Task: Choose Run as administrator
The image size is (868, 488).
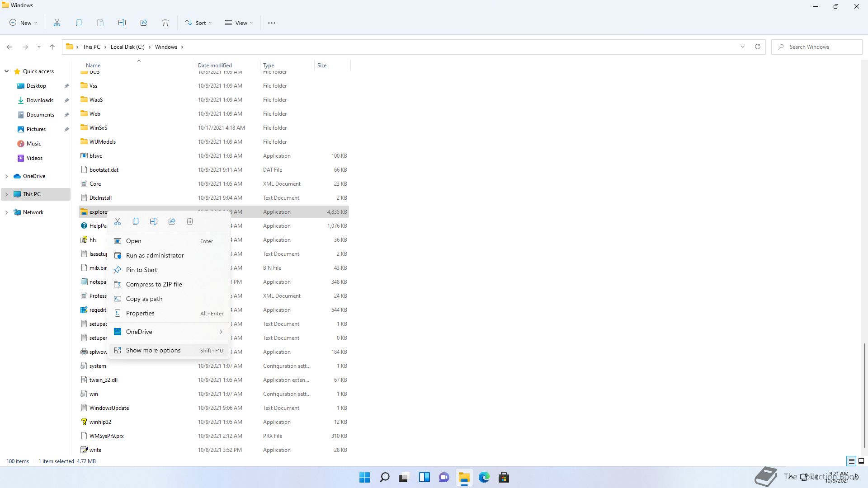Action: [155, 255]
